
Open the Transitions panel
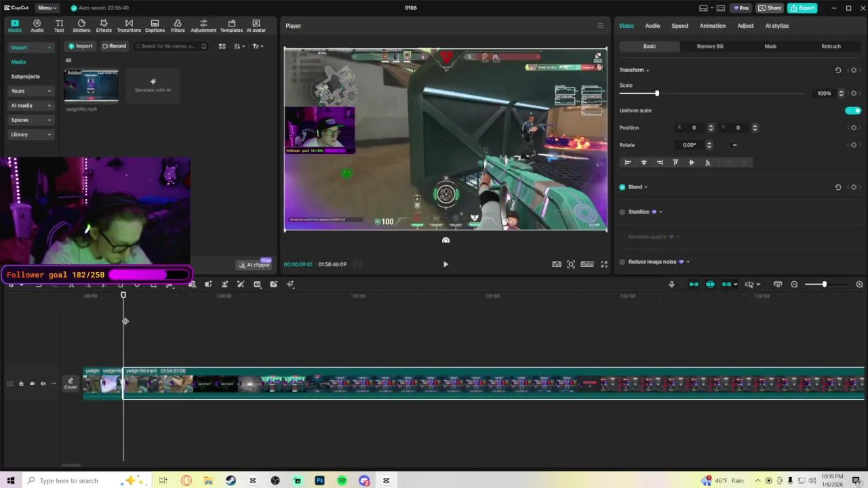(x=129, y=26)
